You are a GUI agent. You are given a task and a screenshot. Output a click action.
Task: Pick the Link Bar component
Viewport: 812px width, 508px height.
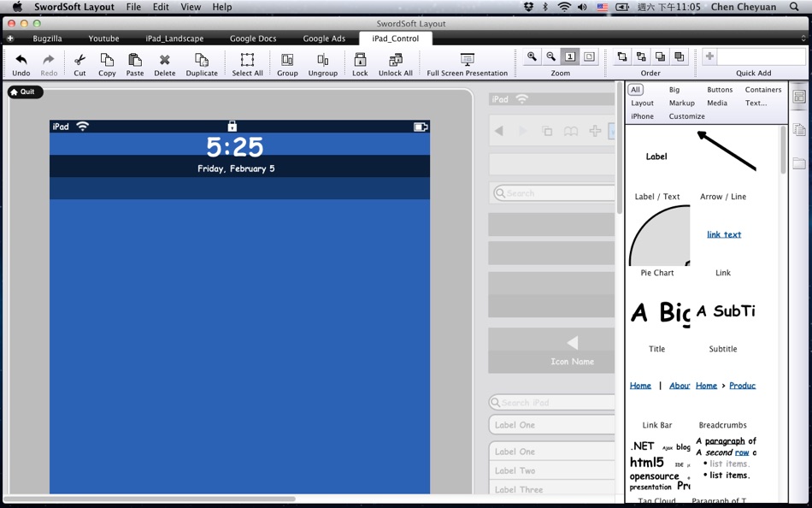[x=657, y=394]
